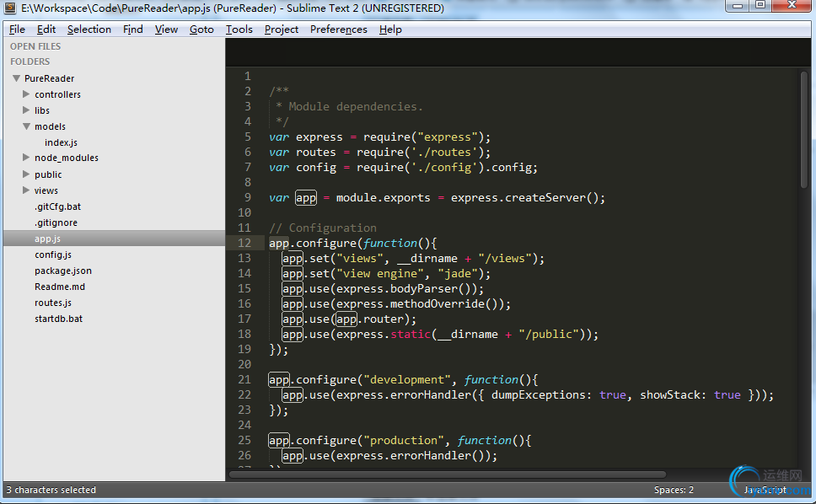This screenshot has width=816, height=504.
Task: Click the '// Configuration' comment on line 11
Action: 323,228
